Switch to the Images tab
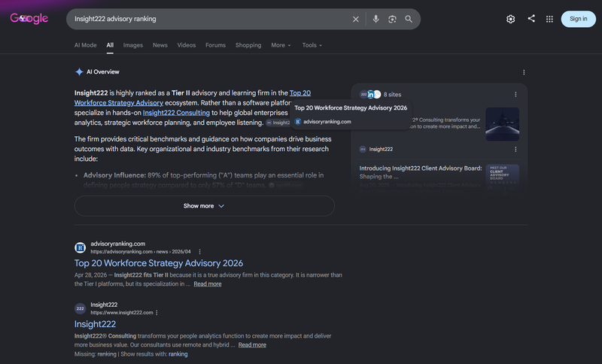The width and height of the screenshot is (602, 364). click(x=133, y=45)
